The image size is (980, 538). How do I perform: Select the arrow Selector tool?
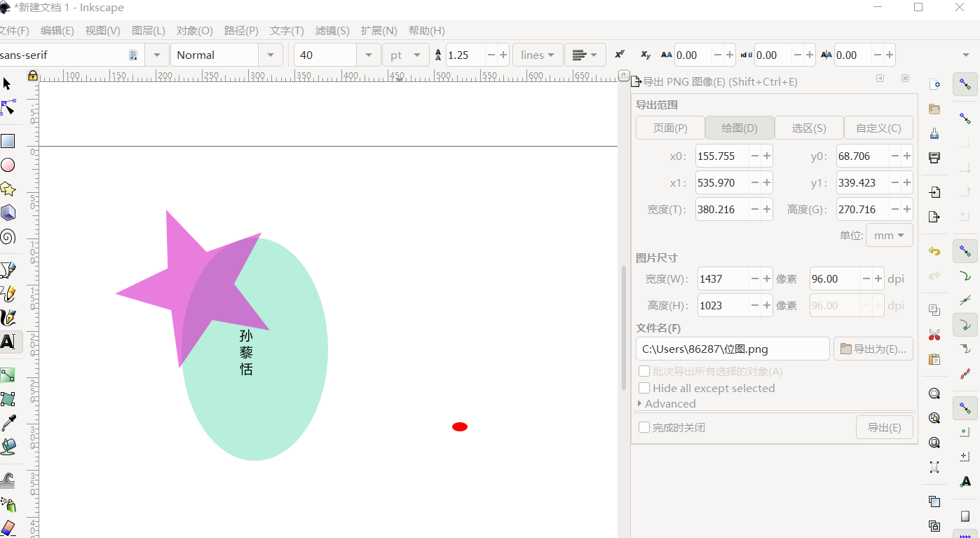(8, 84)
